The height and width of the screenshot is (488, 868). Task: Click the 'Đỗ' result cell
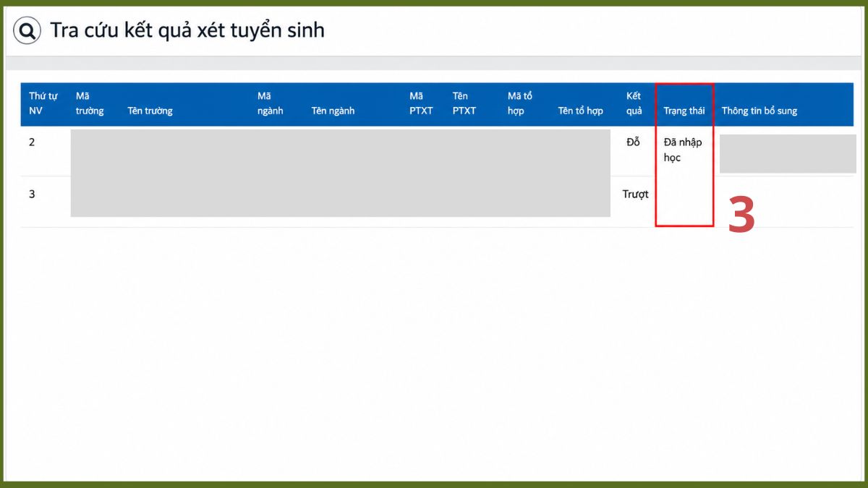[x=633, y=142]
